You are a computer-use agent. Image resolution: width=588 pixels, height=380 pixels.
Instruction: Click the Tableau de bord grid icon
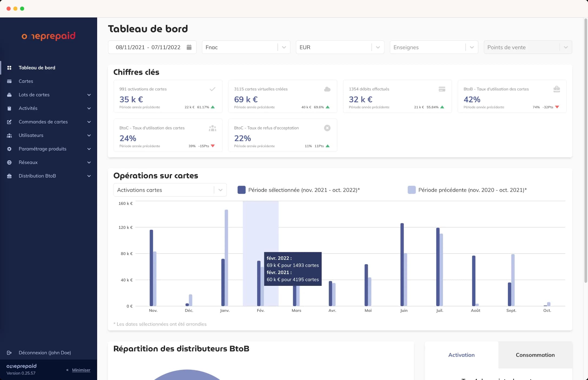pyautogui.click(x=9, y=68)
